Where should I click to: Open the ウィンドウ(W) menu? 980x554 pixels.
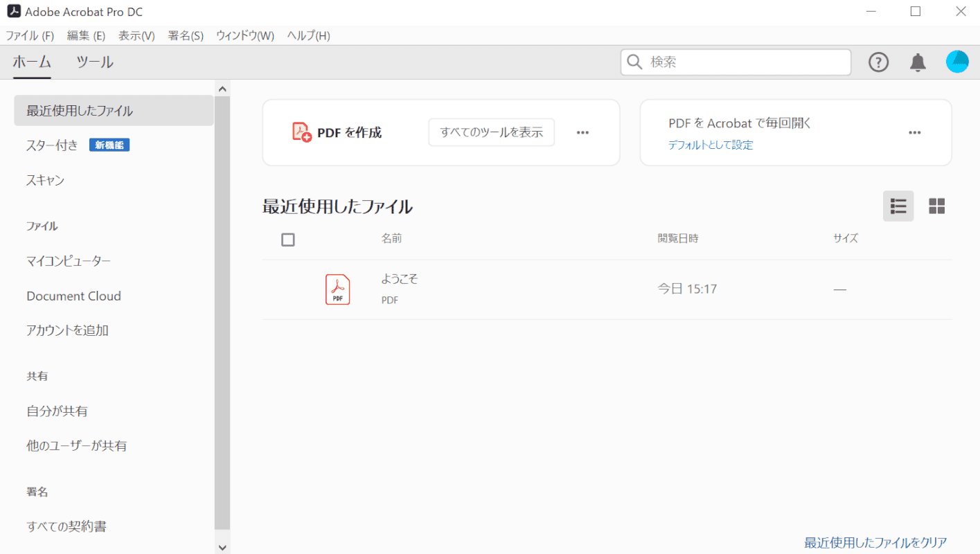245,35
